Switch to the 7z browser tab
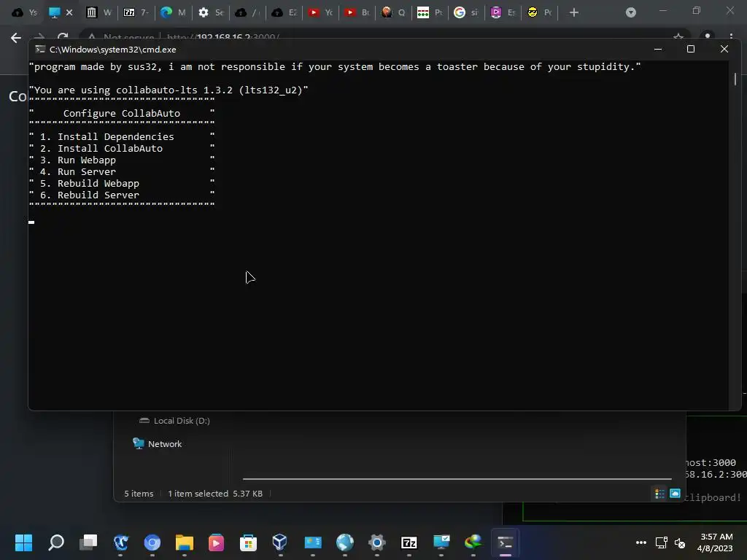The image size is (747, 560). (x=136, y=12)
